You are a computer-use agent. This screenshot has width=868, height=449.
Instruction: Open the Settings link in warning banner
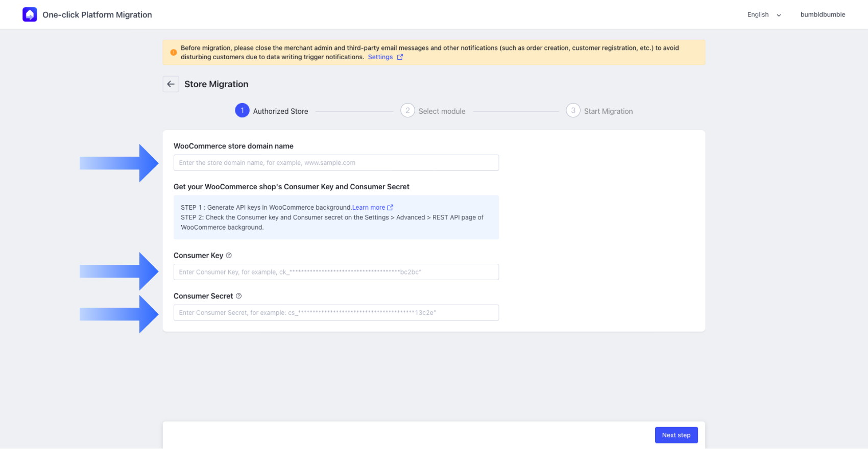click(x=380, y=57)
